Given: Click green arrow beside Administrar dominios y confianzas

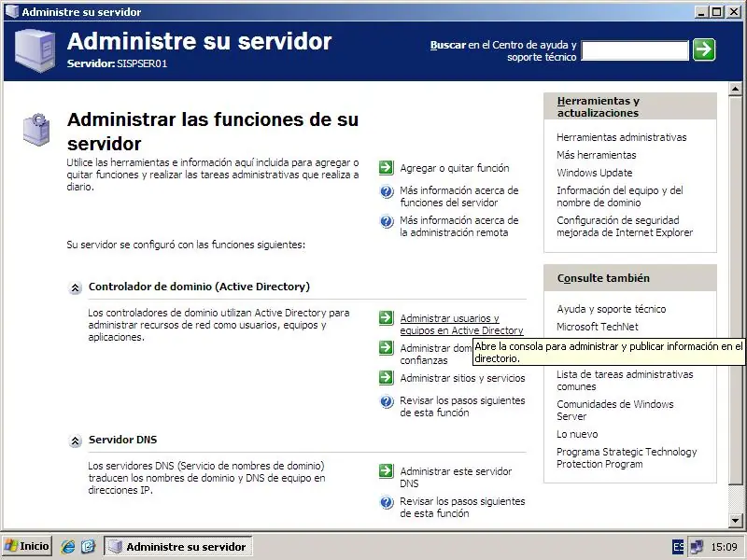Looking at the screenshot, I should tap(387, 347).
